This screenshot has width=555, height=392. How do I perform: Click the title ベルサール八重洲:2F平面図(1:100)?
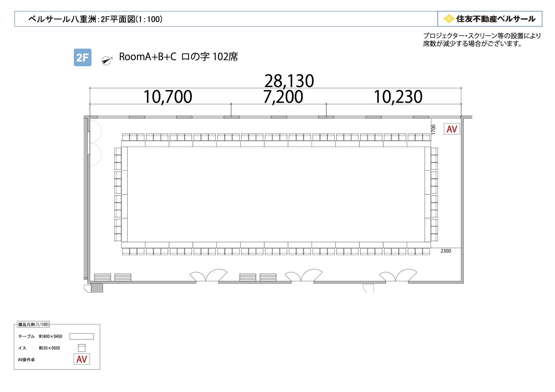(95, 19)
